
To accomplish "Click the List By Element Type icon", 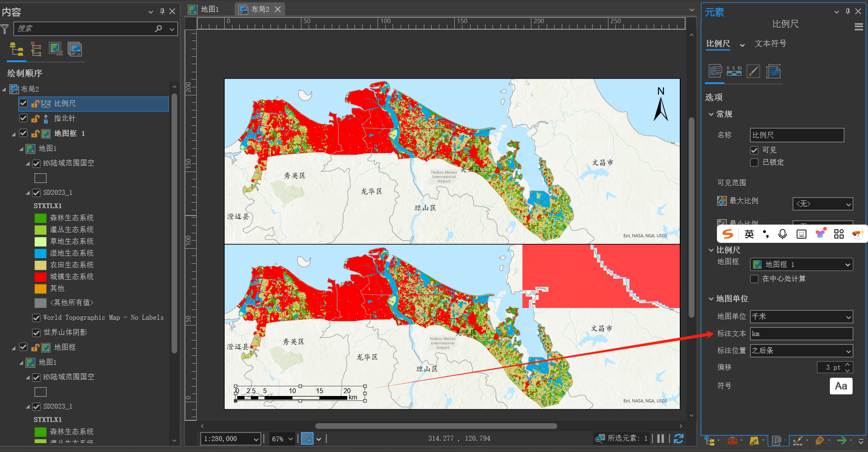I will [36, 50].
